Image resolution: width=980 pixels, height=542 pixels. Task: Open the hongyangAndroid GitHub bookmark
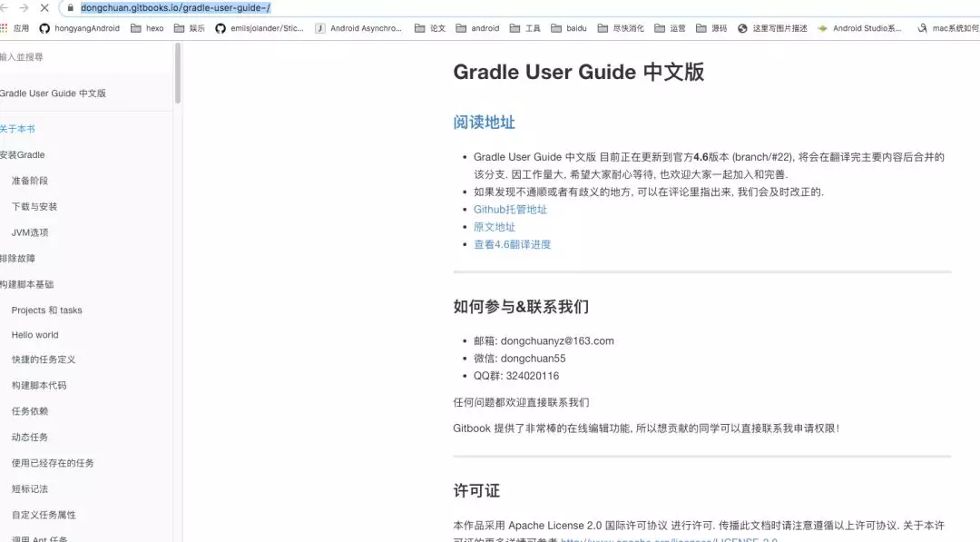click(x=79, y=28)
